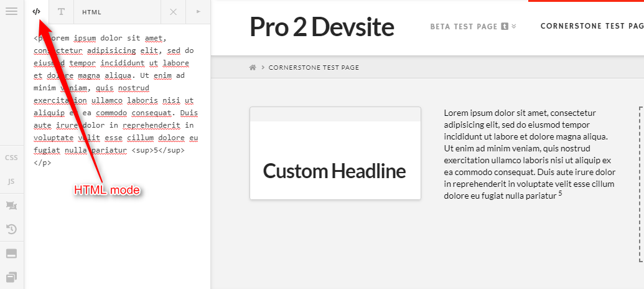This screenshot has width=644, height=289.
Task: Select the Custom Headline element
Action: (335, 171)
